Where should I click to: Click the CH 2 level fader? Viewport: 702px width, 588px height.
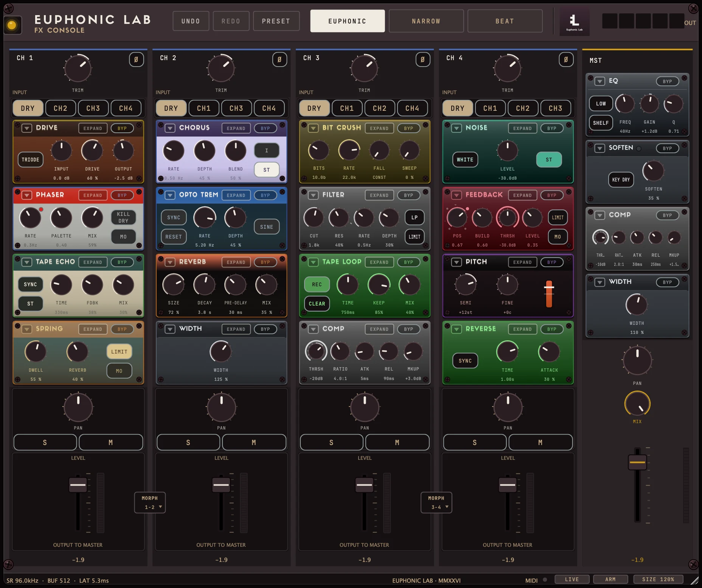[x=221, y=485]
